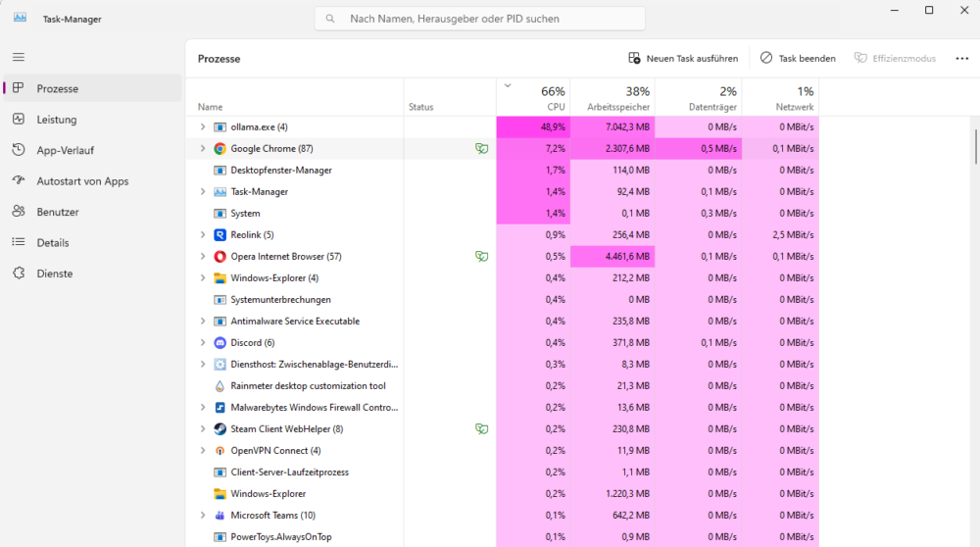The image size is (980, 547).
Task: Expand Steam Client WebHelper (8) group
Action: [203, 428]
